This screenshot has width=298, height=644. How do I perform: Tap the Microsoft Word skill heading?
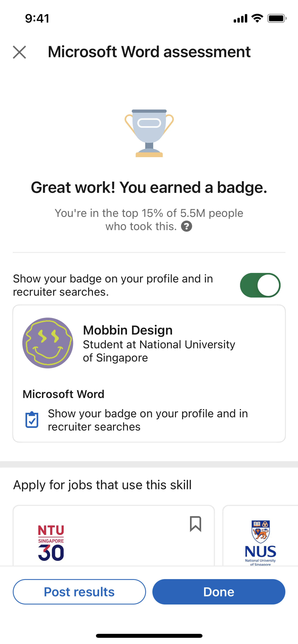[x=63, y=394]
